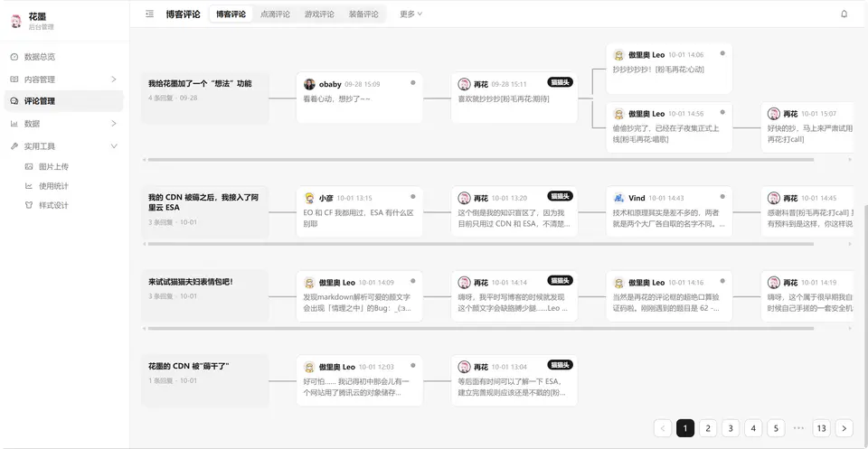Switch to 装备评论 tab
The width and height of the screenshot is (868, 449).
(363, 14)
